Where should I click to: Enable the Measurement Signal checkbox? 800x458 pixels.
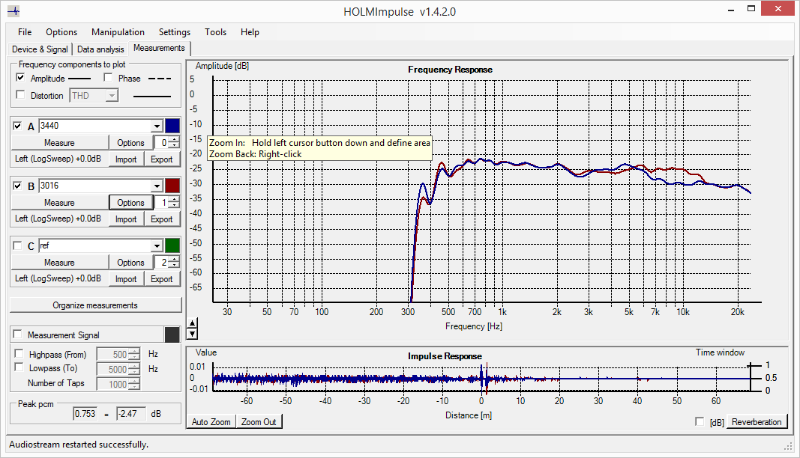click(18, 335)
